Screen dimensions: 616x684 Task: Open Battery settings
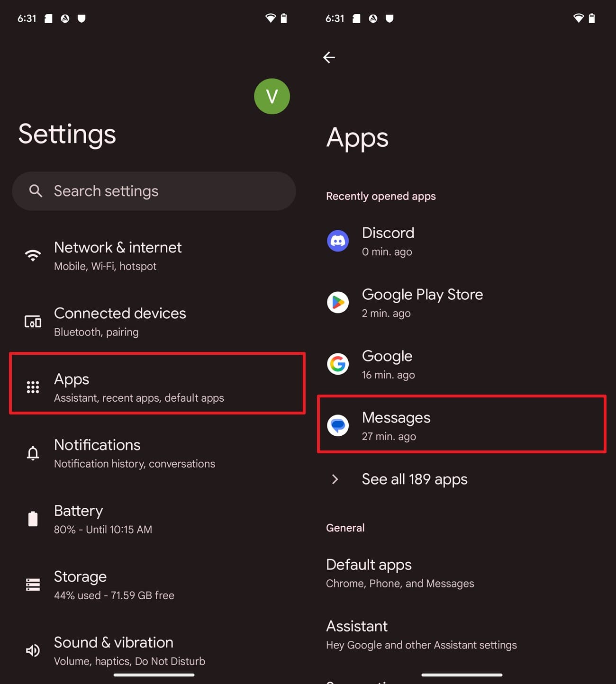(154, 519)
